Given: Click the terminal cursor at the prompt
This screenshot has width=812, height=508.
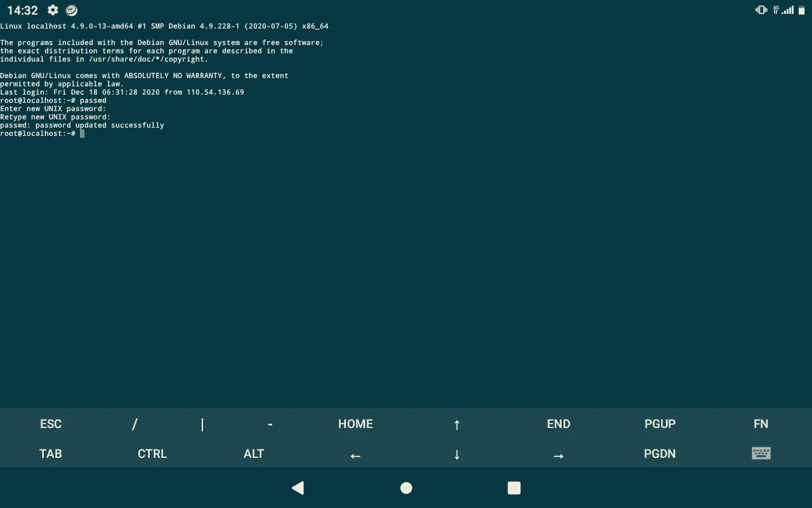Looking at the screenshot, I should click(82, 133).
